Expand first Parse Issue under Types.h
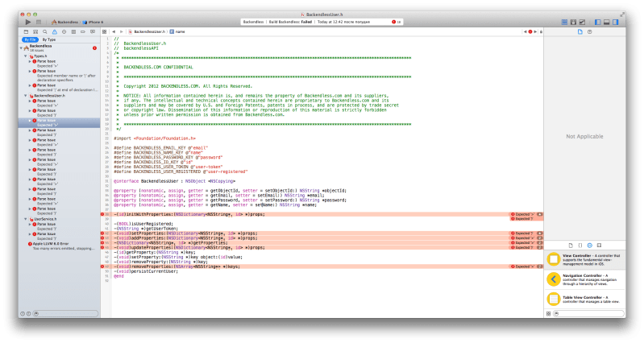This screenshot has width=644, height=343. click(x=30, y=61)
